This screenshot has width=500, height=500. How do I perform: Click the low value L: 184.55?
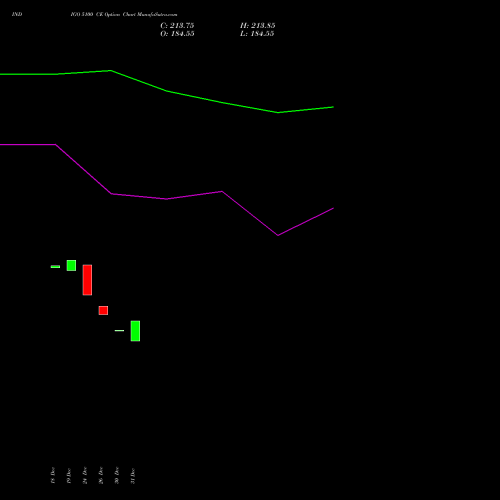coord(257,34)
